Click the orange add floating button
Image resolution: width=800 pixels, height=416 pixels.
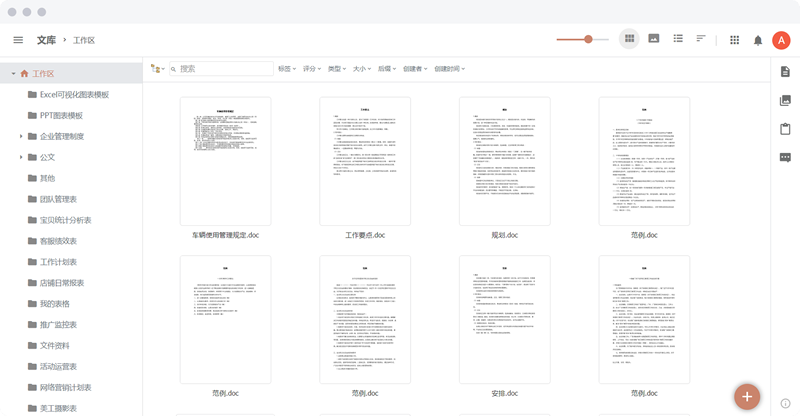(746, 395)
